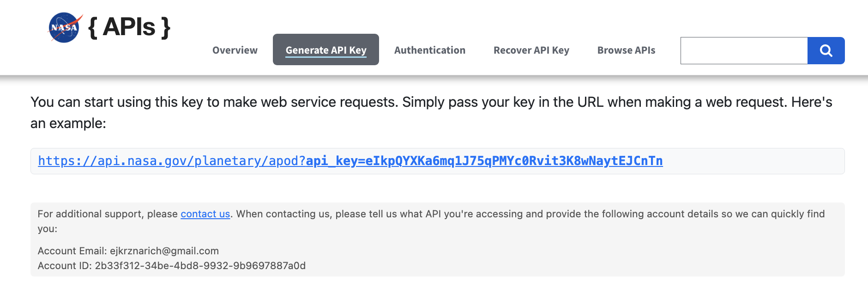Click the 'Account ID:' label
868x295 pixels.
tap(65, 266)
